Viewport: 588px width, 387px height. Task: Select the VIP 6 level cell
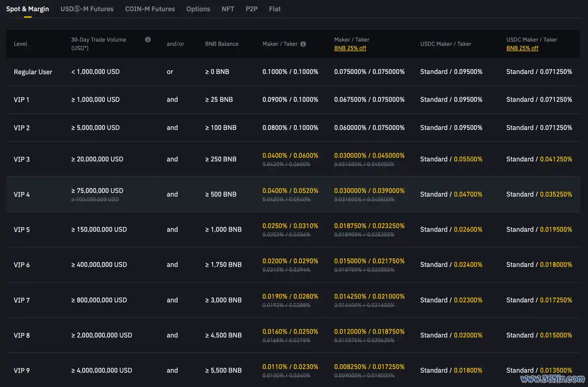click(22, 265)
